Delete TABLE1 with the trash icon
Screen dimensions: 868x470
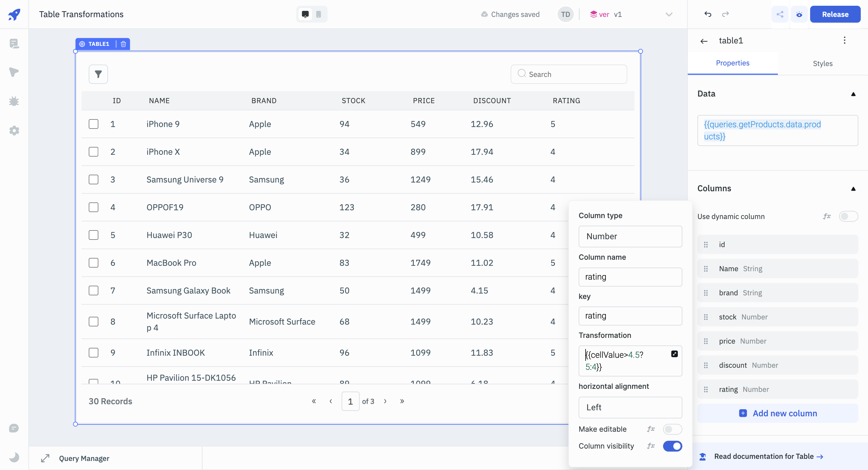coord(123,44)
